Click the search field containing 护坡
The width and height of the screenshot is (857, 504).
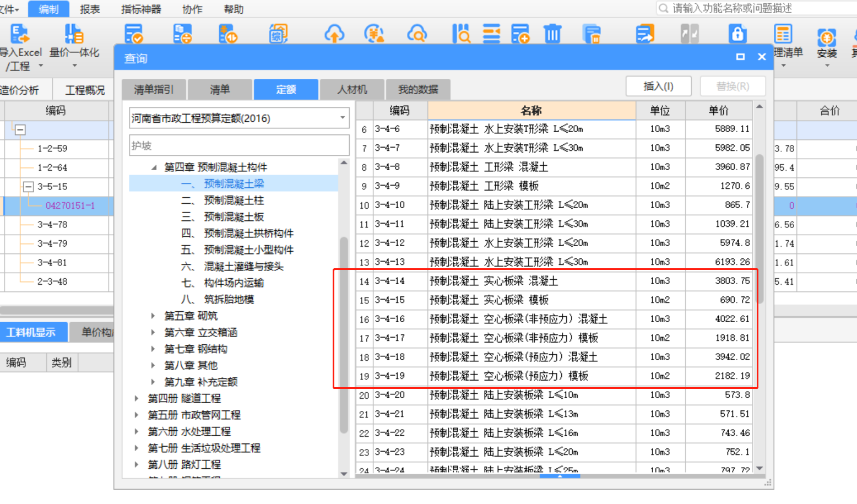coord(240,145)
